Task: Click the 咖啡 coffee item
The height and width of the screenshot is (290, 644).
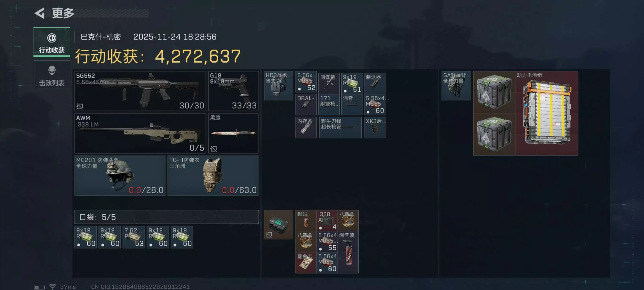Action: (x=306, y=220)
